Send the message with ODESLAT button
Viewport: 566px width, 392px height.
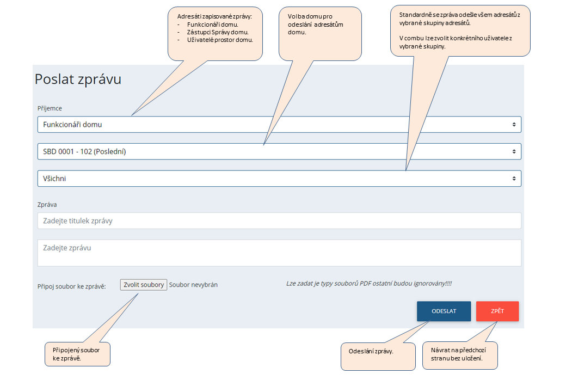point(444,311)
